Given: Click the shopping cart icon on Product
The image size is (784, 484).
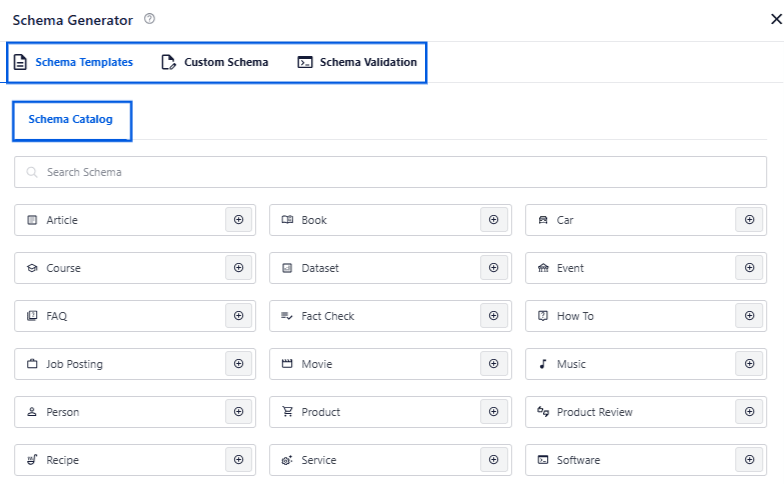Looking at the screenshot, I should point(287,412).
